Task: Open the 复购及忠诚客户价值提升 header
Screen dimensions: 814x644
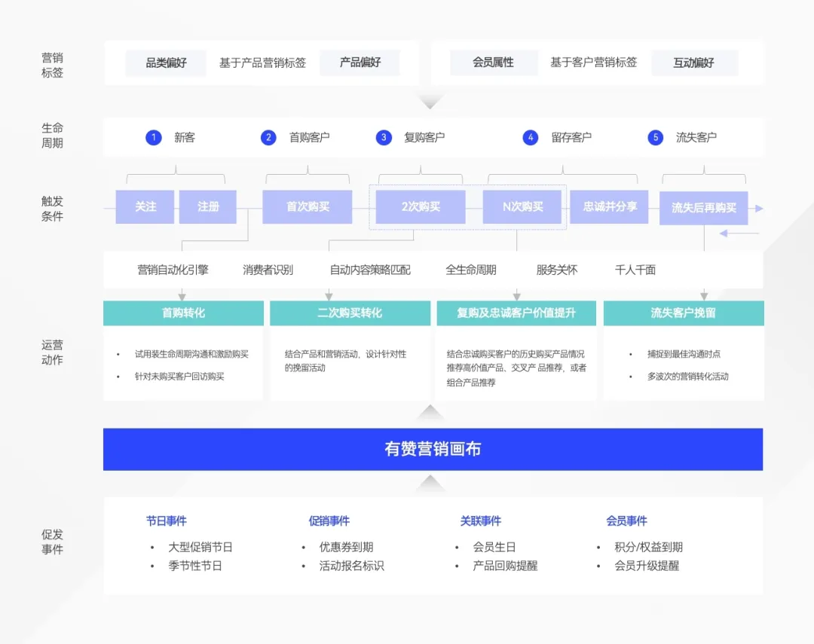Action: (x=516, y=313)
